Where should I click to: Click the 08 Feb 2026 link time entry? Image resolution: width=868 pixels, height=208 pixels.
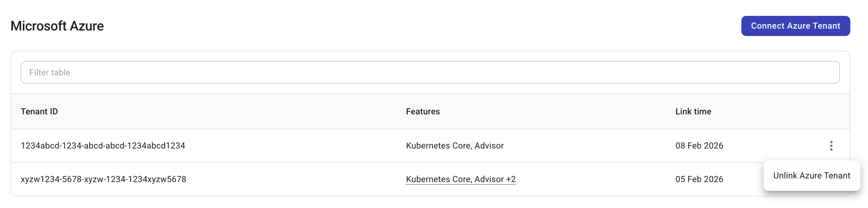(x=699, y=145)
